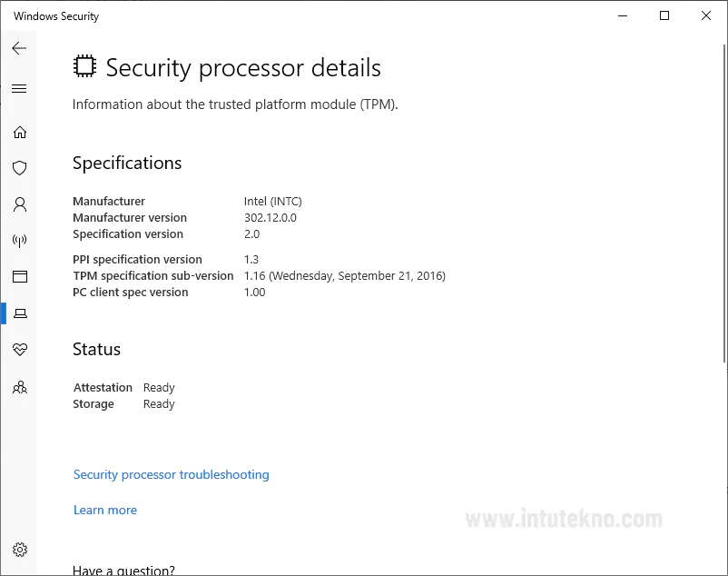Select the Device security laptop icon
Viewport: 728px width, 576px height.
click(19, 313)
